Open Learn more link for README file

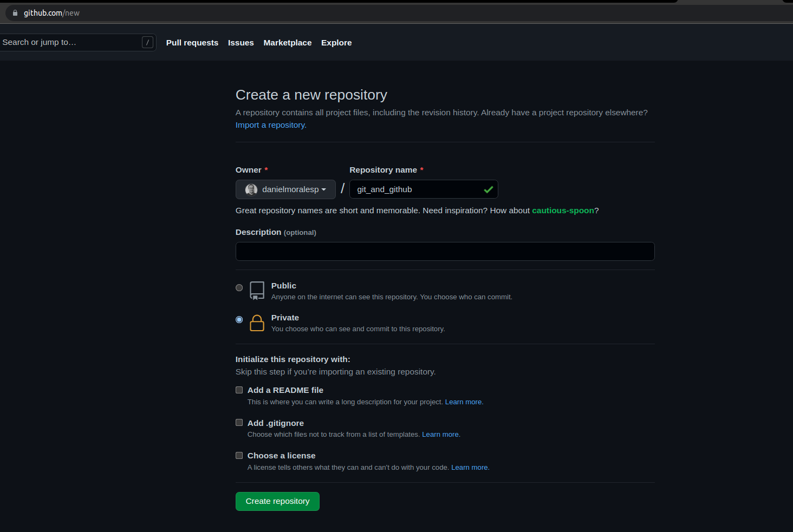[463, 402]
